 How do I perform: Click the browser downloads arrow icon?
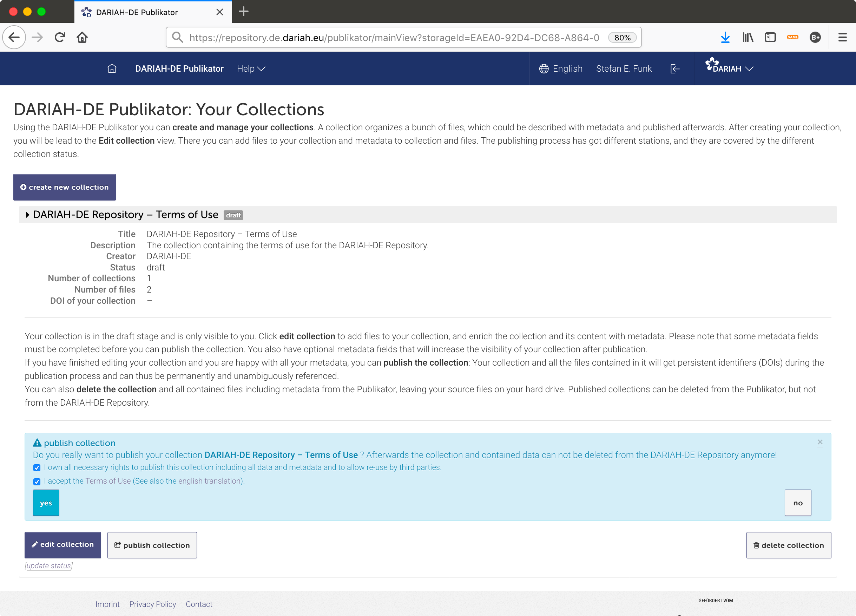pyautogui.click(x=725, y=37)
